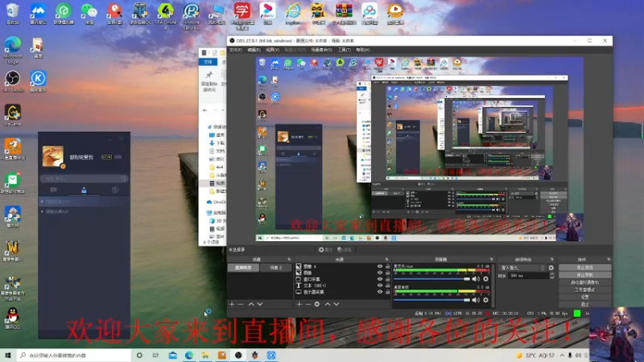Show hidden system tray icons chevron
The height and width of the screenshot is (362, 644).
click(x=561, y=356)
